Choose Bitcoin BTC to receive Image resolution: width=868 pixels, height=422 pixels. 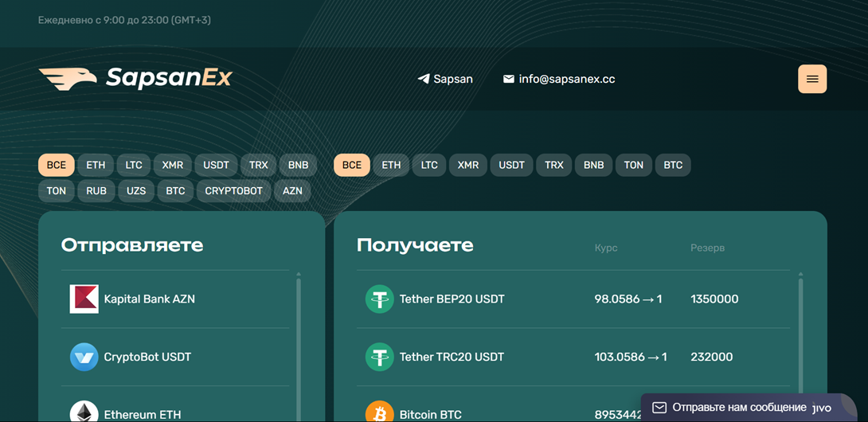(x=573, y=404)
